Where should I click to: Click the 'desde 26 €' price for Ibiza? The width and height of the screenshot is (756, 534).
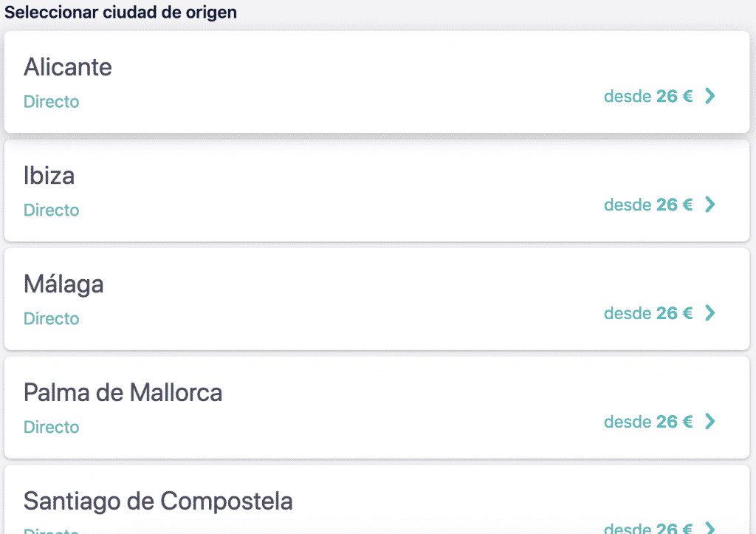(x=648, y=205)
